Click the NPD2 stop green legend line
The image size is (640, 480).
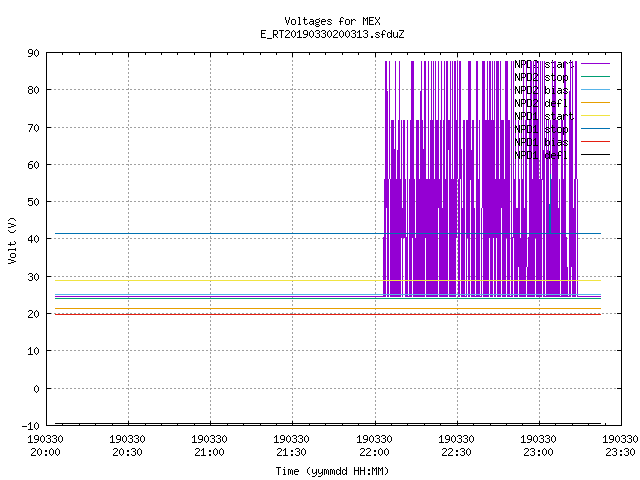[x=595, y=77]
